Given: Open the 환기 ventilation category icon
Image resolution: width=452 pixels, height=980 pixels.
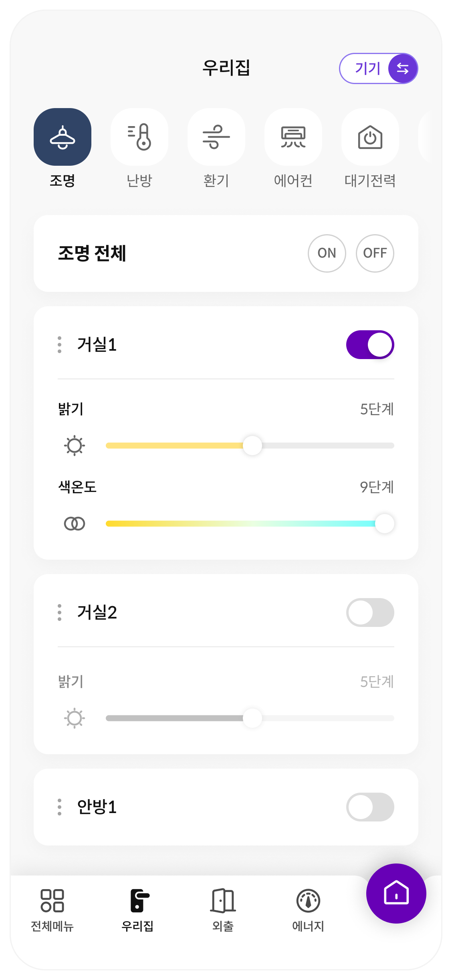Looking at the screenshot, I should (x=216, y=137).
